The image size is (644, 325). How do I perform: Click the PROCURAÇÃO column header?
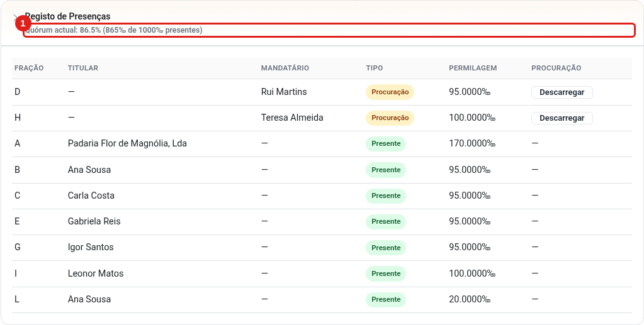pyautogui.click(x=556, y=68)
